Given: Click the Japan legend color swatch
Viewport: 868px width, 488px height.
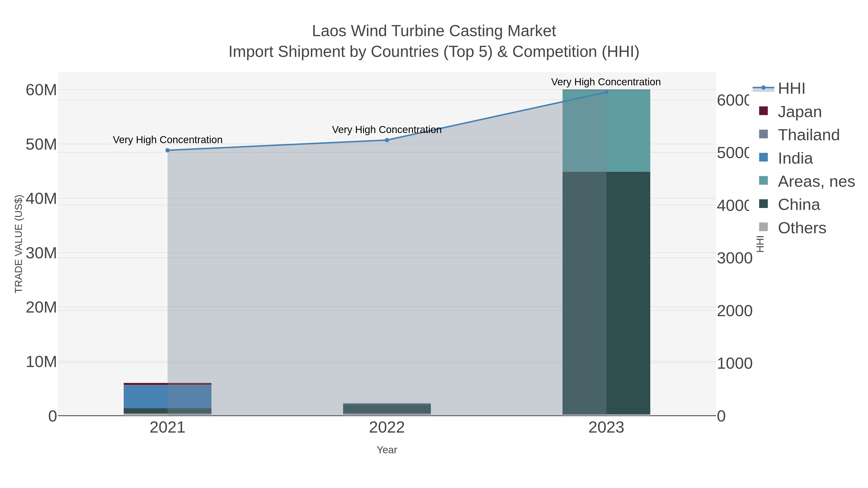Looking at the screenshot, I should 763,111.
